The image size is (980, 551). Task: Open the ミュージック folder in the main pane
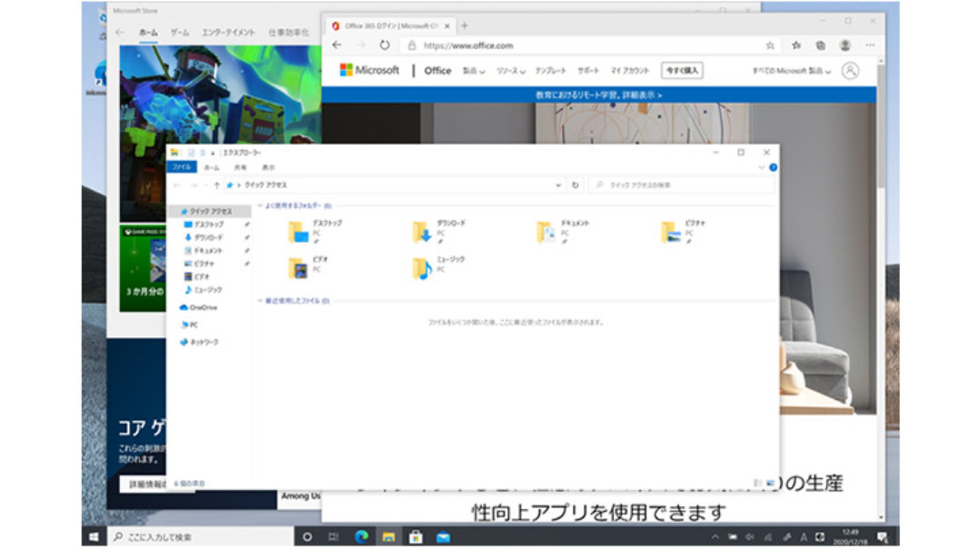tap(438, 267)
